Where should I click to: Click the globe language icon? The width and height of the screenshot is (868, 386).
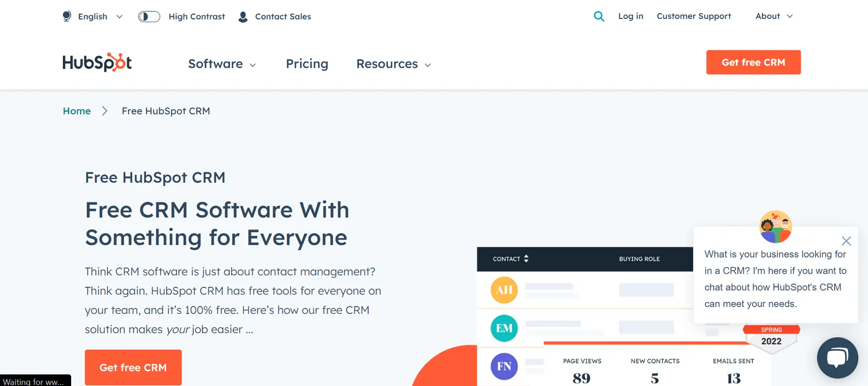click(x=67, y=16)
